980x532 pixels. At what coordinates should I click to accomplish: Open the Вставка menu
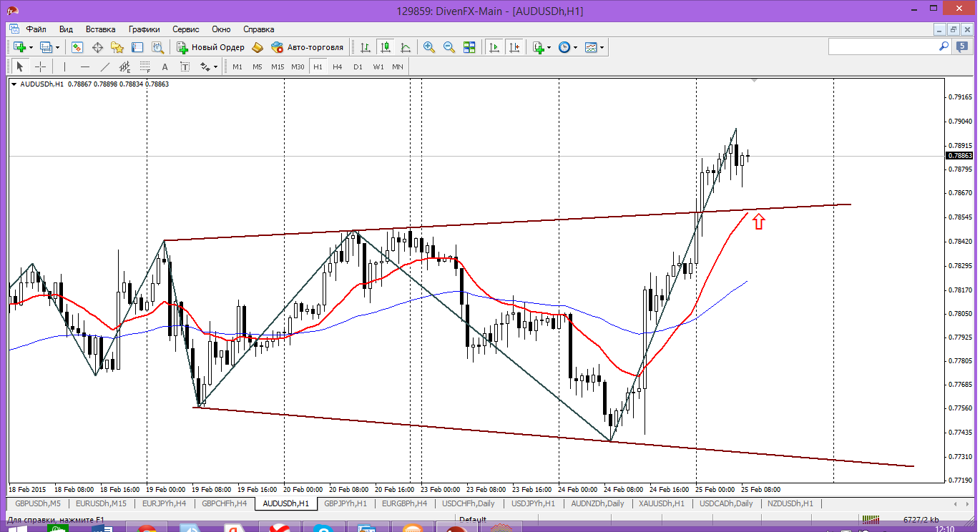(100, 29)
